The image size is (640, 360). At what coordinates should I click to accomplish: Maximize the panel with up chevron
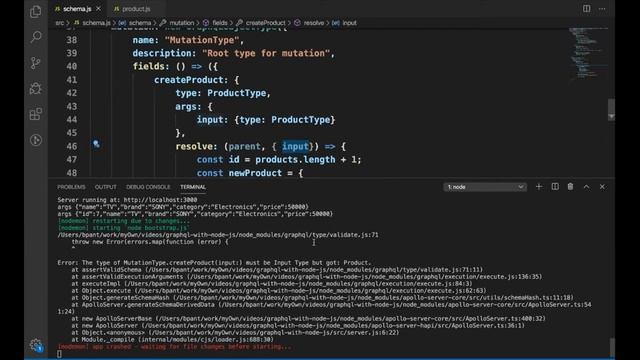(587, 187)
